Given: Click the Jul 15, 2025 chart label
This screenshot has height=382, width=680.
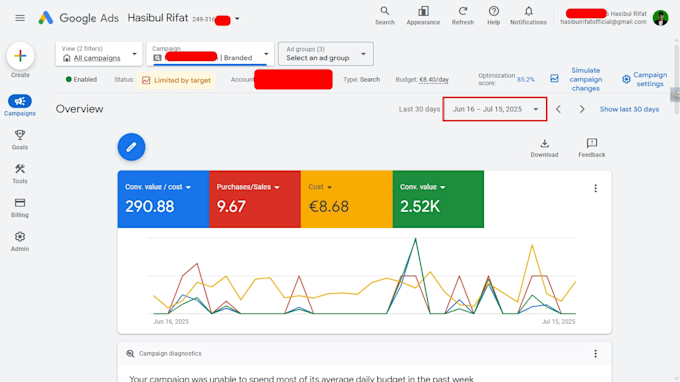Looking at the screenshot, I should click(x=558, y=321).
